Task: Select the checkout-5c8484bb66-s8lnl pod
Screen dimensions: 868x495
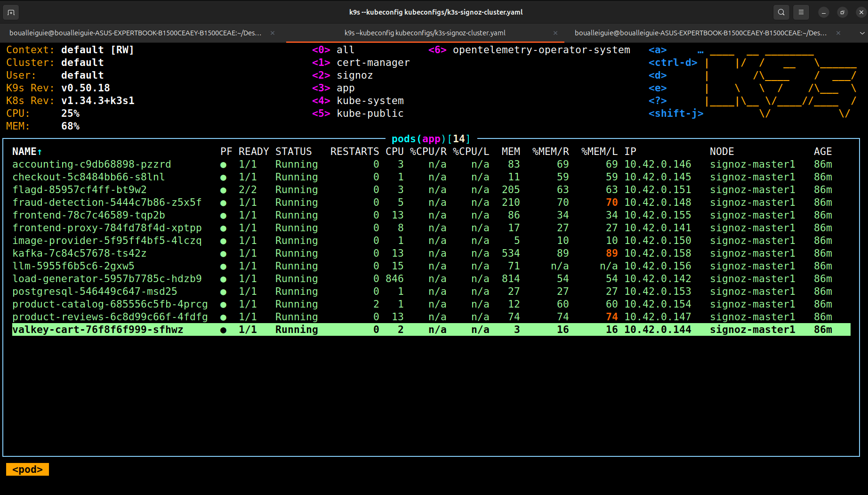Action: click(431, 177)
